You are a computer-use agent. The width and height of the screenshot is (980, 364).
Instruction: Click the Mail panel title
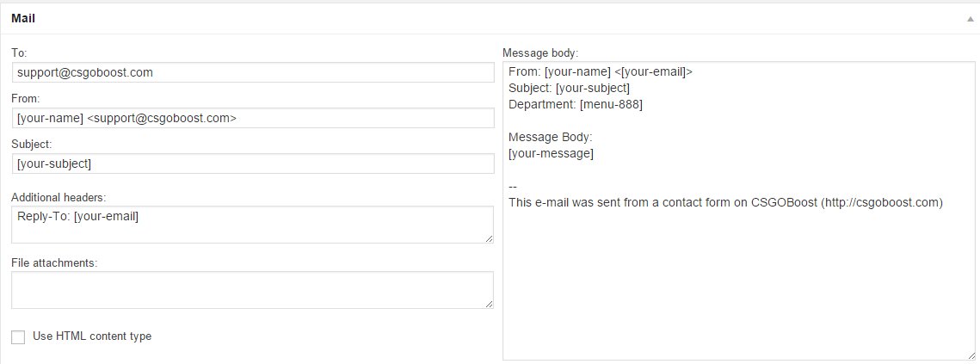[x=23, y=18]
